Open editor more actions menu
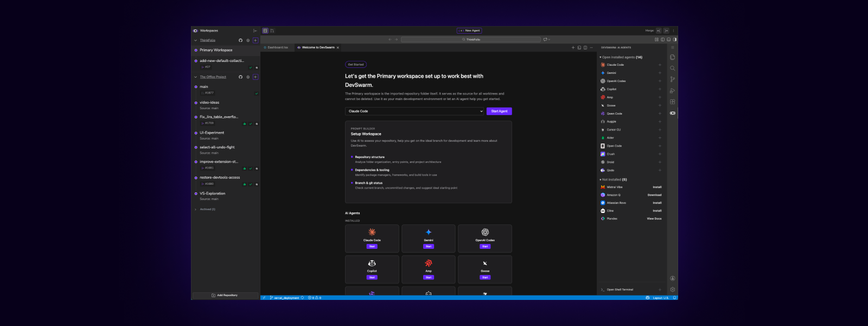 pyautogui.click(x=591, y=47)
